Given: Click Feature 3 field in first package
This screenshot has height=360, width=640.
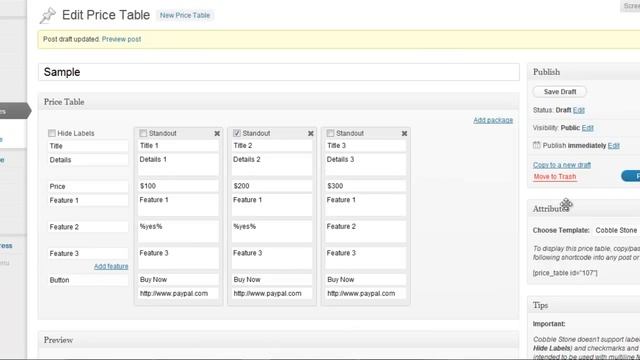Looking at the screenshot, I should [x=178, y=258].
